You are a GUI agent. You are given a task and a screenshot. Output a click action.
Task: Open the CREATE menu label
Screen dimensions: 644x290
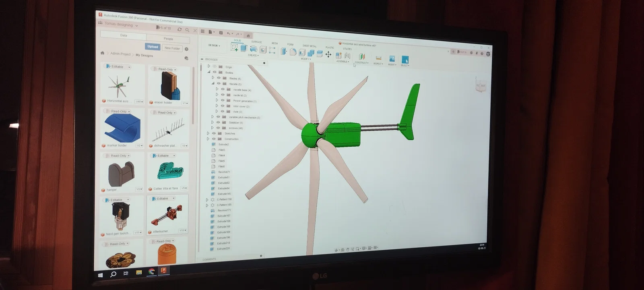pyautogui.click(x=253, y=55)
